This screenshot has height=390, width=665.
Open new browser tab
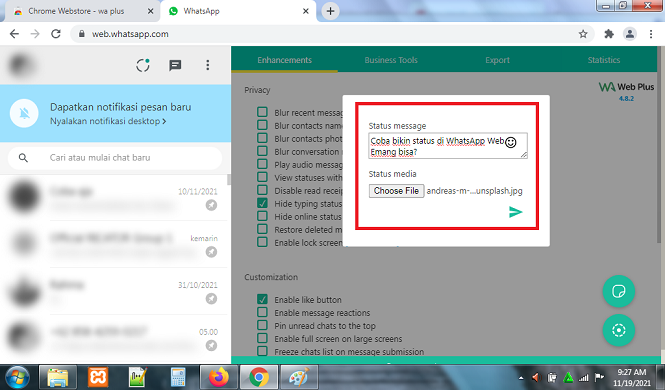point(330,11)
